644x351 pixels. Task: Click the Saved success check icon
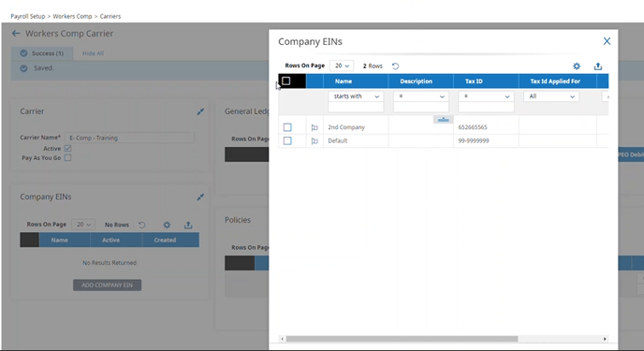coord(23,68)
